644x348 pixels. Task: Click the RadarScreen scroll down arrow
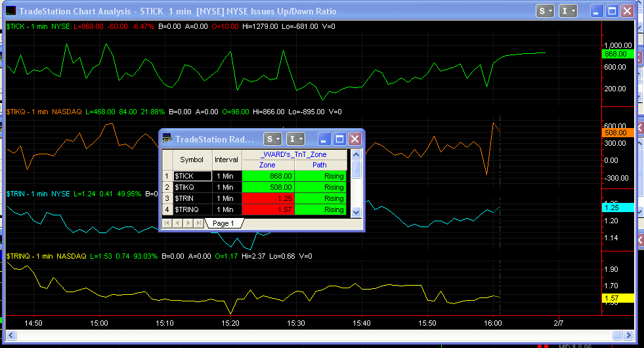tap(356, 213)
